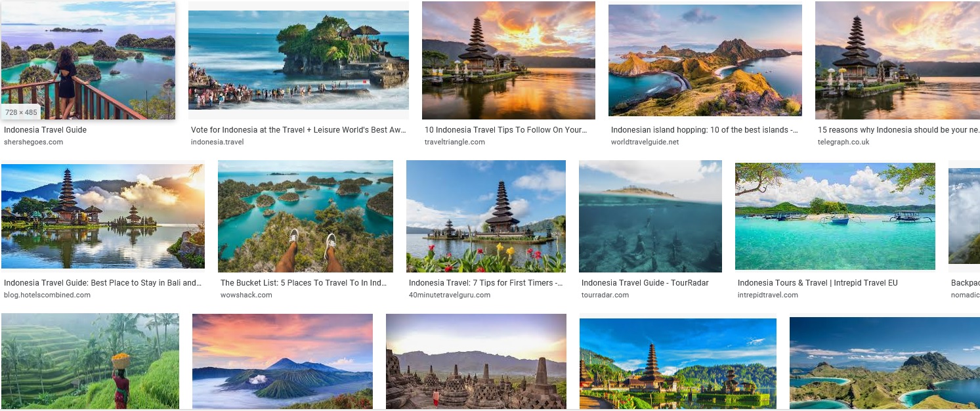Open 'Indonesia Tours & Travel | Intrepid Travel EU' link
980x411 pixels.
coord(817,283)
